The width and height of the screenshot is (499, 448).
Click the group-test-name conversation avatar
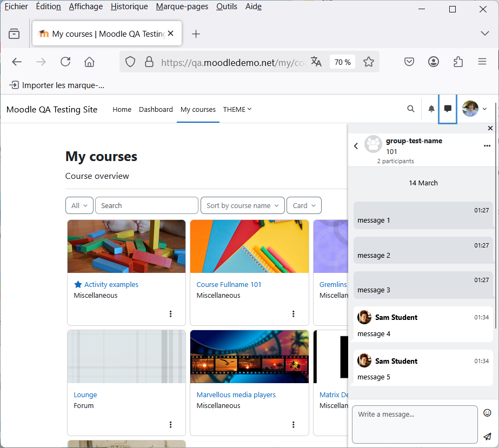pos(373,144)
